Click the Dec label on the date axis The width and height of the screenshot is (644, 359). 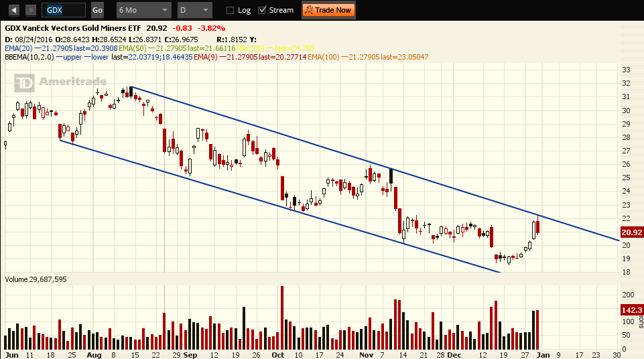point(454,355)
